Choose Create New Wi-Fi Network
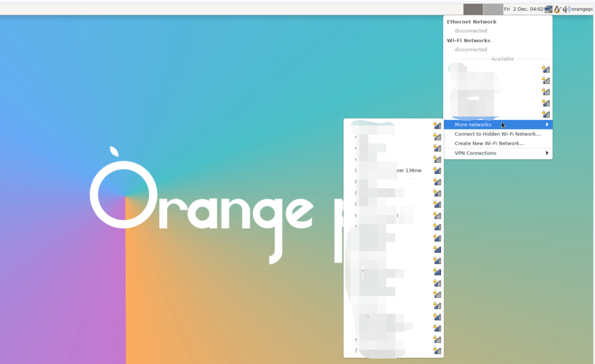Viewport: 595px width, 364px height. (x=489, y=144)
